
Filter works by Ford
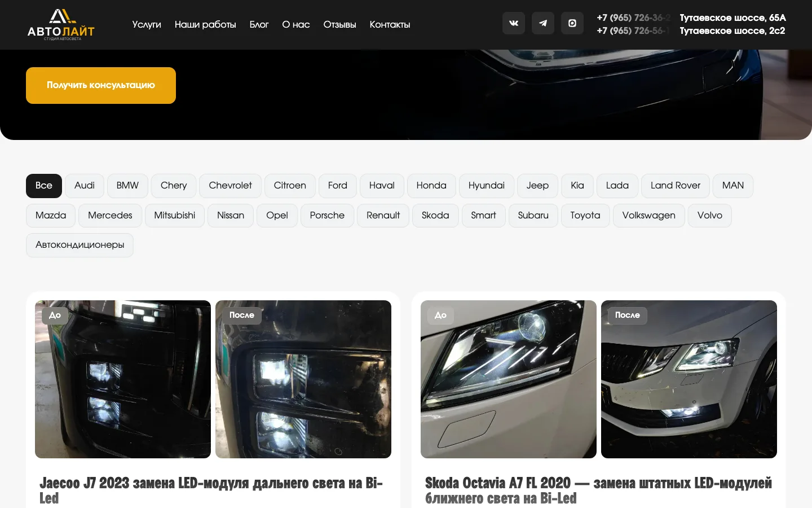point(338,186)
